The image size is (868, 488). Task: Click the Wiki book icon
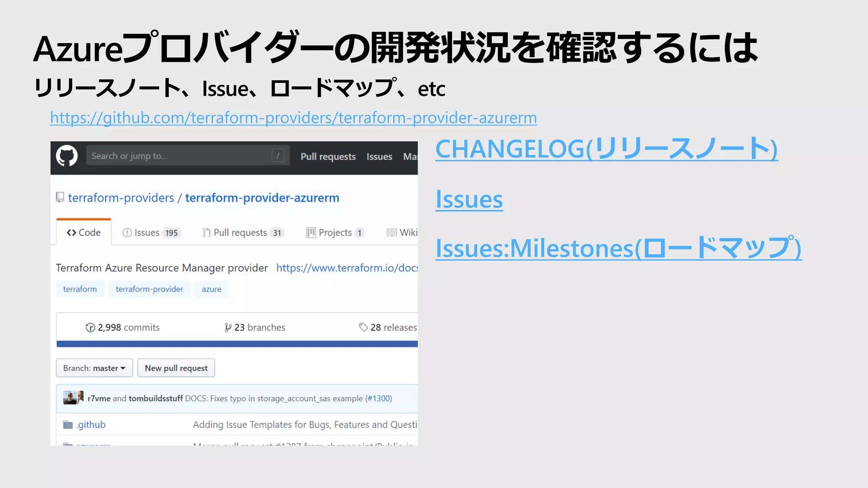(x=392, y=233)
